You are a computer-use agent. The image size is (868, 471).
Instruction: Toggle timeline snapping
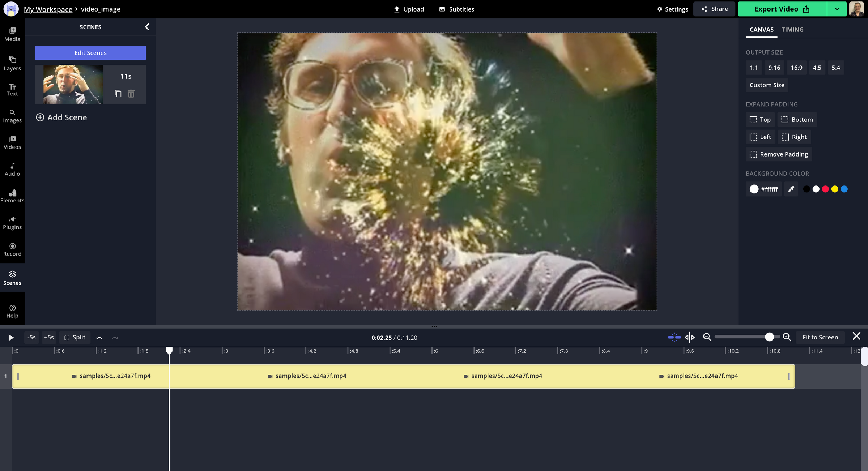pyautogui.click(x=673, y=337)
